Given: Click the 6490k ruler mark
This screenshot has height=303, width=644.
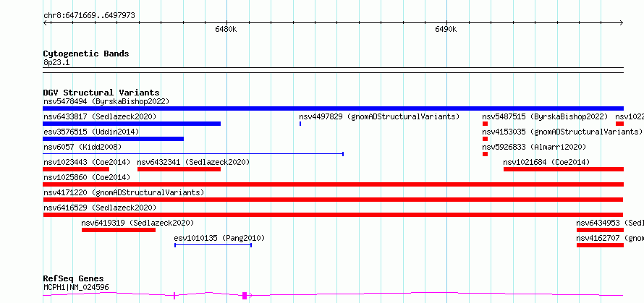Looking at the screenshot, I should (x=446, y=30).
